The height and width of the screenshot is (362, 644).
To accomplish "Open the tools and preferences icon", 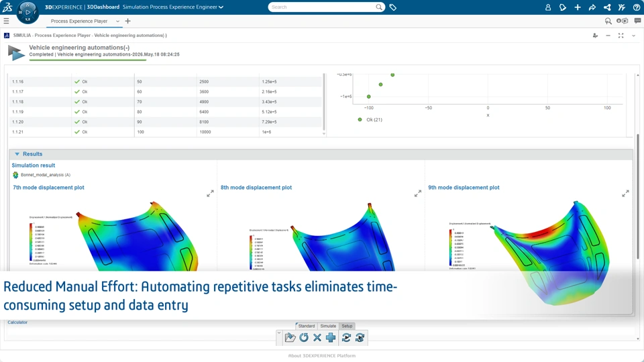I will coord(622,7).
